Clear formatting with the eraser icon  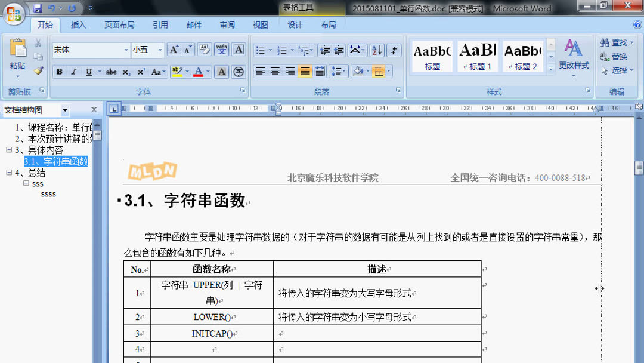click(204, 50)
